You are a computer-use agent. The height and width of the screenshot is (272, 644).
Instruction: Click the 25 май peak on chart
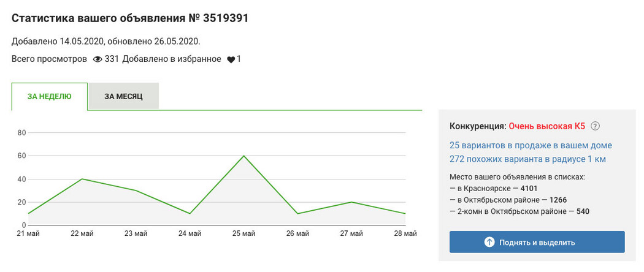[x=244, y=156]
